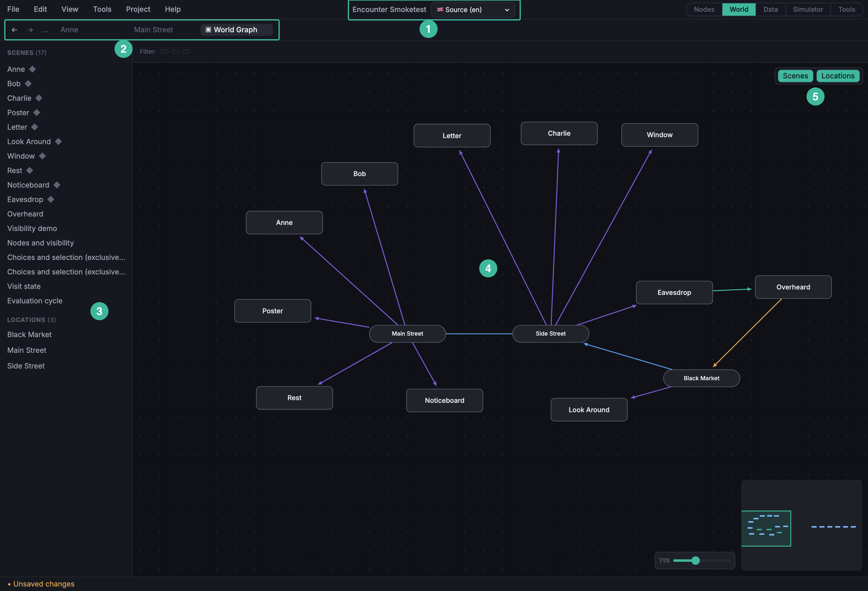Go forward with the right arrow
The width and height of the screenshot is (868, 591).
(x=30, y=30)
